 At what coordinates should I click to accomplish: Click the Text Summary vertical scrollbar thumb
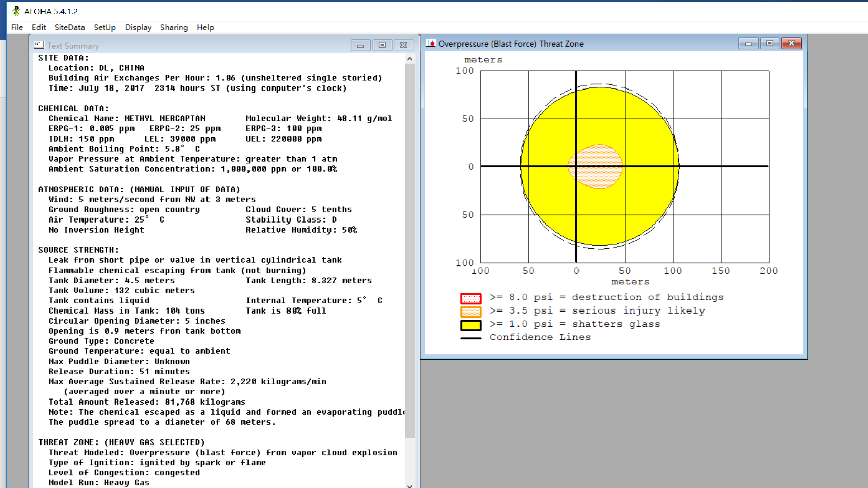click(x=410, y=251)
